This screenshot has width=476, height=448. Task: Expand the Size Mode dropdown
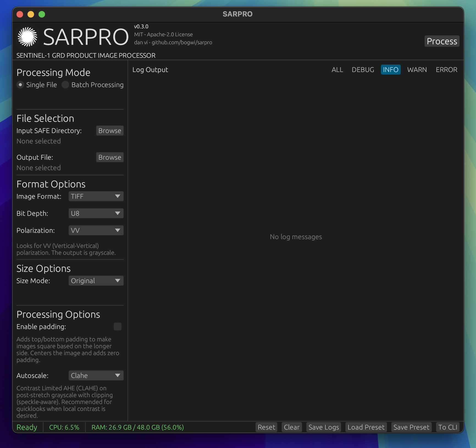point(96,281)
